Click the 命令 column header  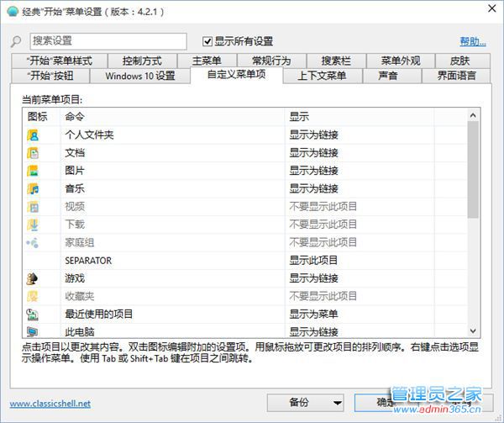point(172,116)
